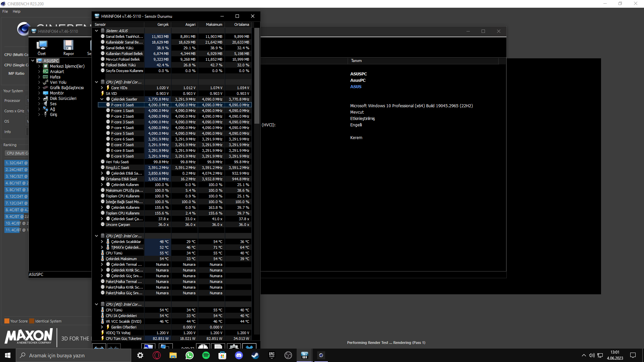Open the Ranking CPU (Multi Core) dropdown
Image resolution: width=644 pixels, height=362 pixels.
(16, 153)
